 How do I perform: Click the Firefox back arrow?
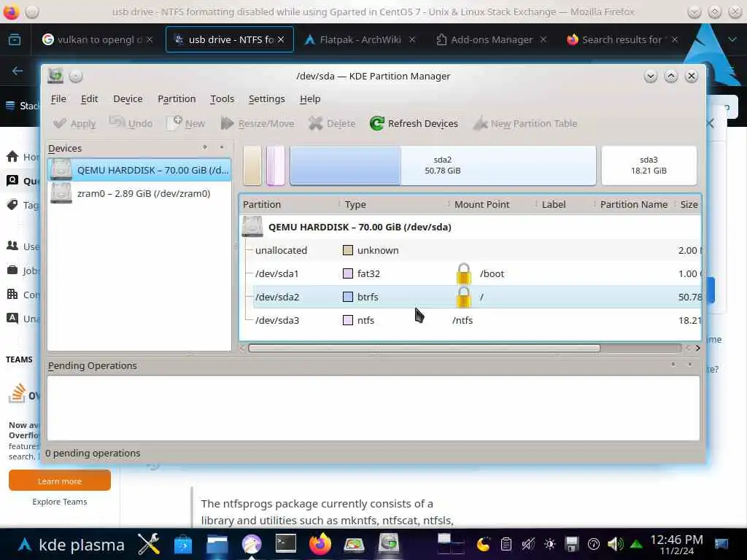pyautogui.click(x=18, y=71)
